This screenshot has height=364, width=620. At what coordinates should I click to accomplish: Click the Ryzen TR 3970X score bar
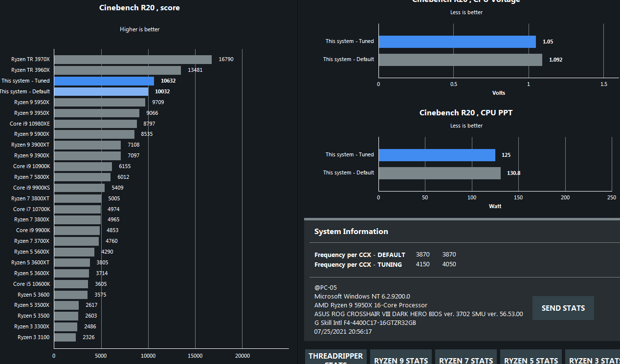(x=133, y=59)
